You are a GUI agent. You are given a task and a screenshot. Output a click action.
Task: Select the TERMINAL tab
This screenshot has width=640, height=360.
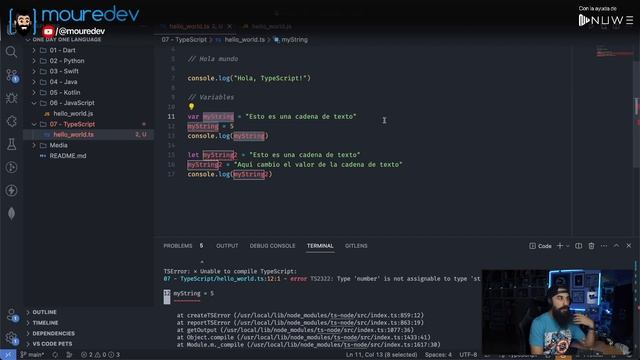320,246
